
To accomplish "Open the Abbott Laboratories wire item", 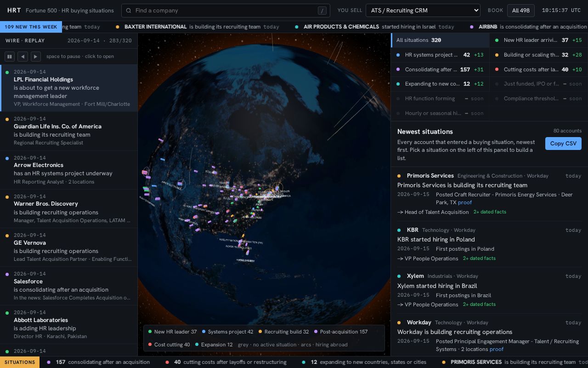I will tap(69, 324).
